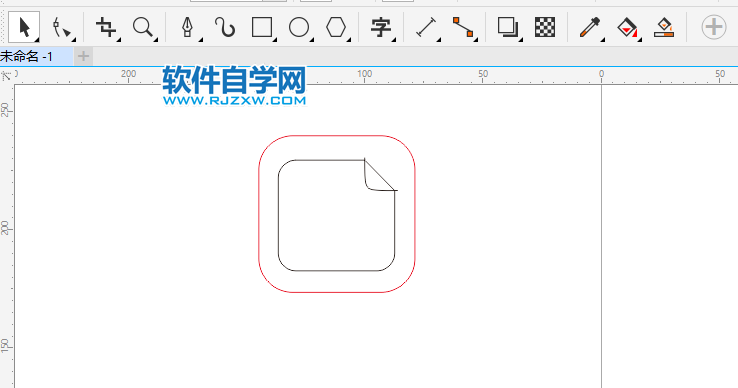Select the Polygon tool
Screen dimensions: 738x388
[336, 27]
